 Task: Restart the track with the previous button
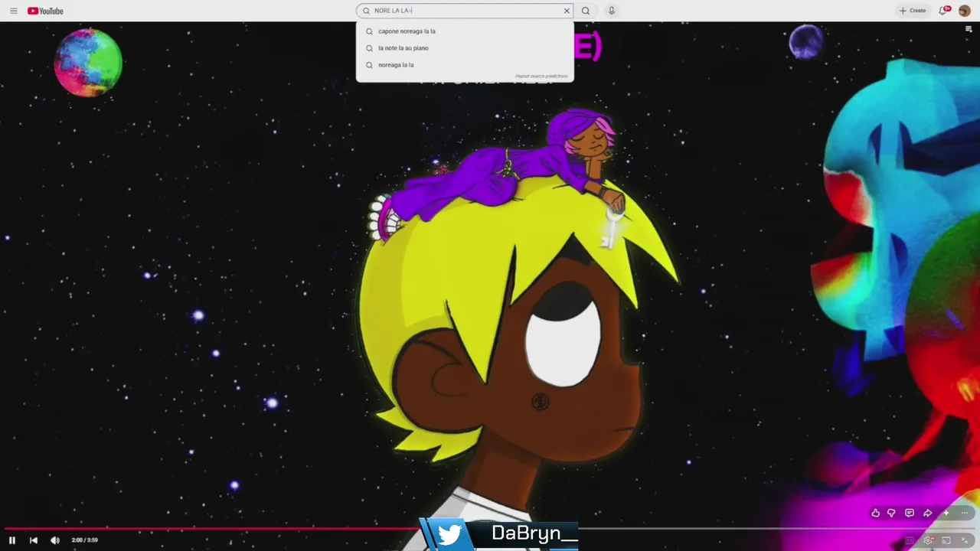34,540
